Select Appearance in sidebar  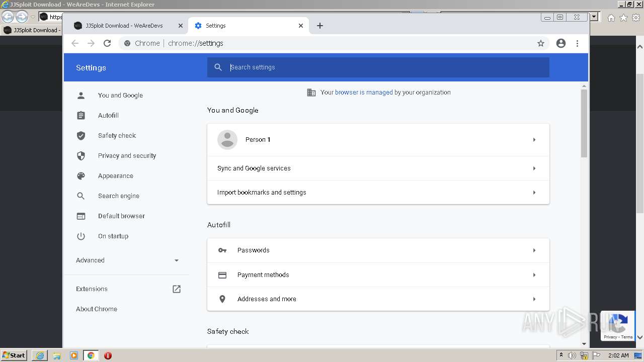pyautogui.click(x=116, y=175)
